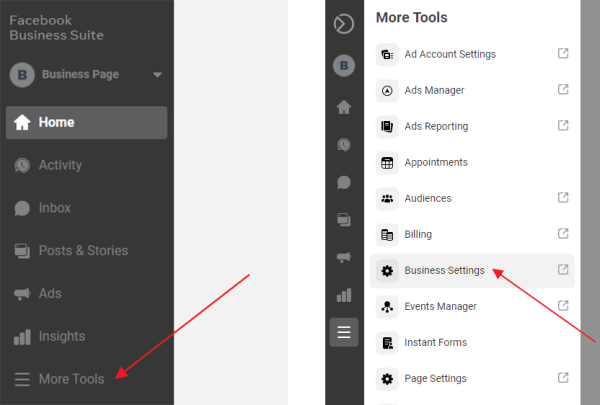Click the Ad Account Settings row icon
This screenshot has width=600, height=405.
pos(387,55)
